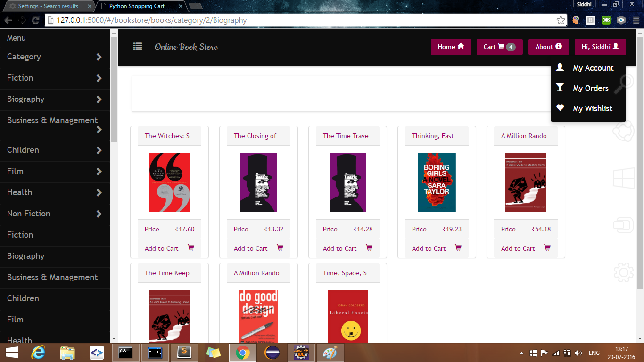
Task: Click the eye extension icon in Chrome toolbar
Action: click(x=621, y=20)
